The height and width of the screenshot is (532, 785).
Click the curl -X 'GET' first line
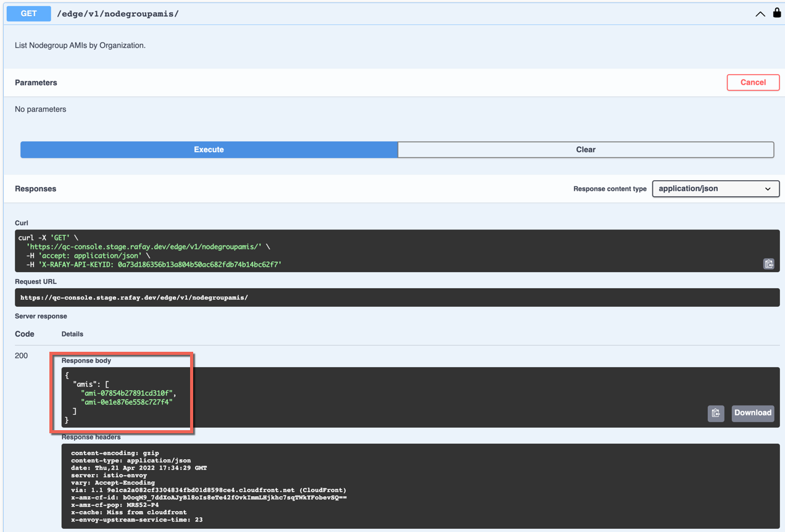pyautogui.click(x=48, y=238)
